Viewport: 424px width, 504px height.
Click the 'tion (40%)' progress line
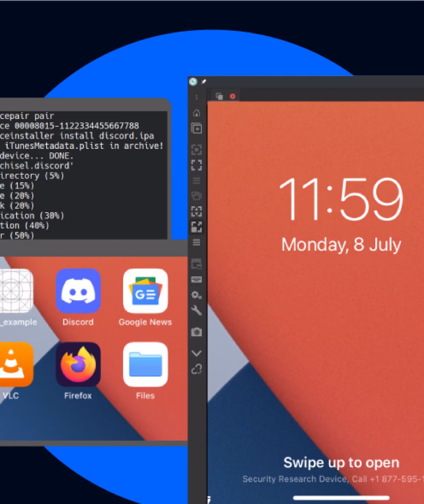click(x=25, y=226)
